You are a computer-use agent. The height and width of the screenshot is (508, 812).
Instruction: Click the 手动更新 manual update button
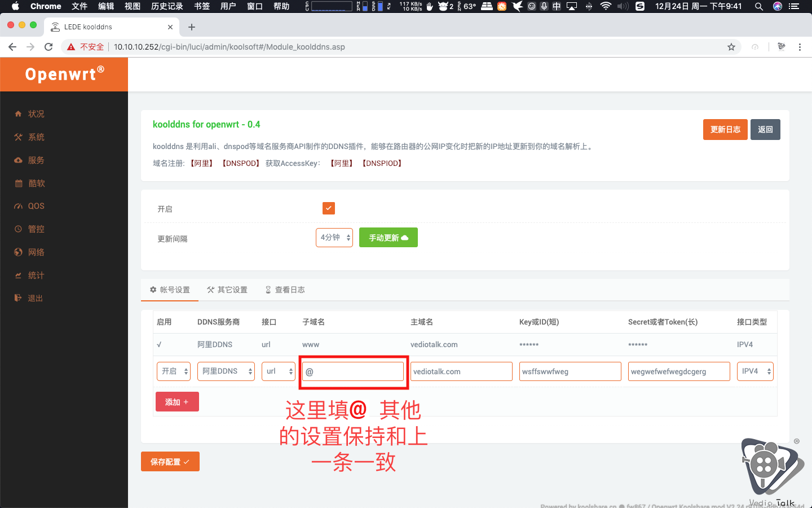(389, 238)
